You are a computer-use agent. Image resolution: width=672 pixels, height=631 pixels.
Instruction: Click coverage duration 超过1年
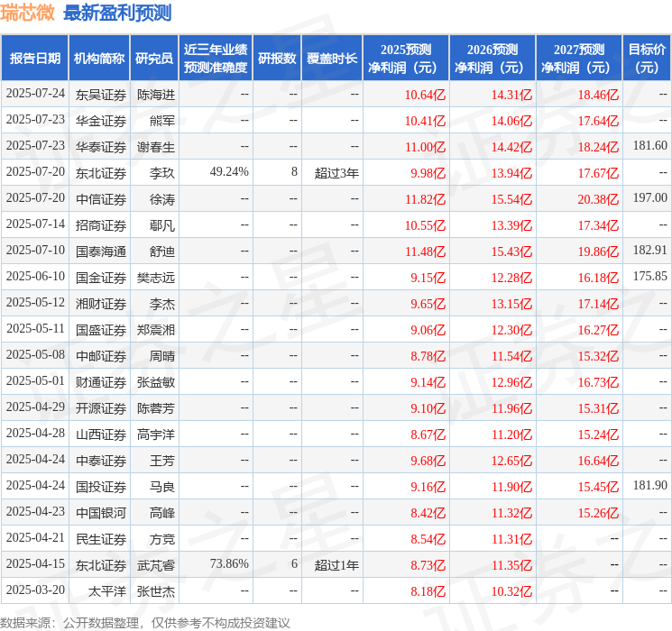click(x=336, y=565)
